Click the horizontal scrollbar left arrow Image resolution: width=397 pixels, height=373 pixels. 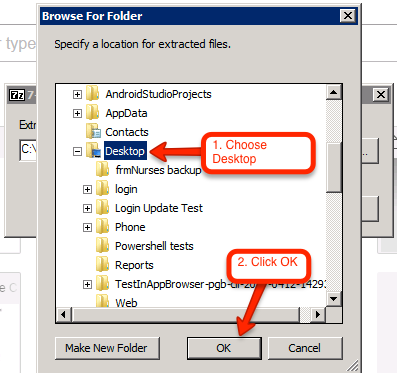point(63,314)
